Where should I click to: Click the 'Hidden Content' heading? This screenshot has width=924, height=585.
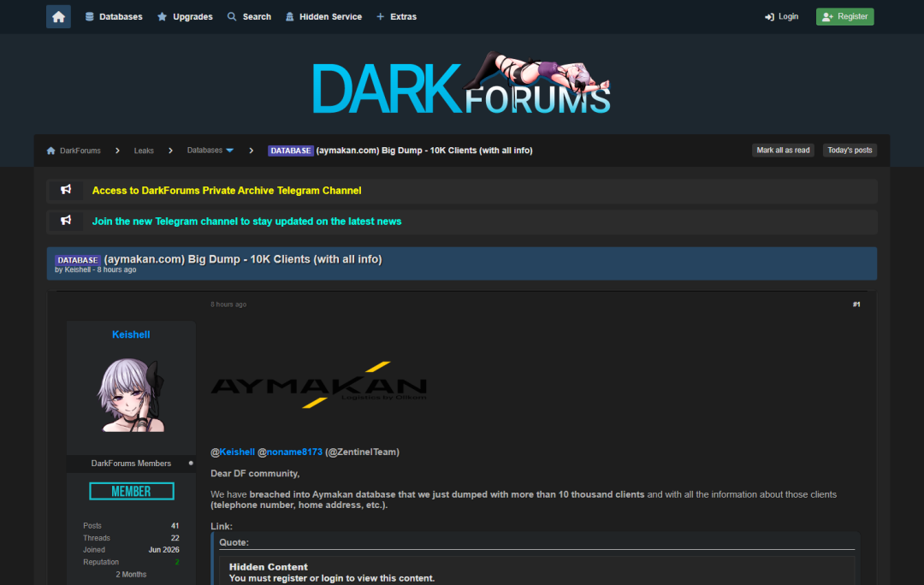pyautogui.click(x=268, y=567)
